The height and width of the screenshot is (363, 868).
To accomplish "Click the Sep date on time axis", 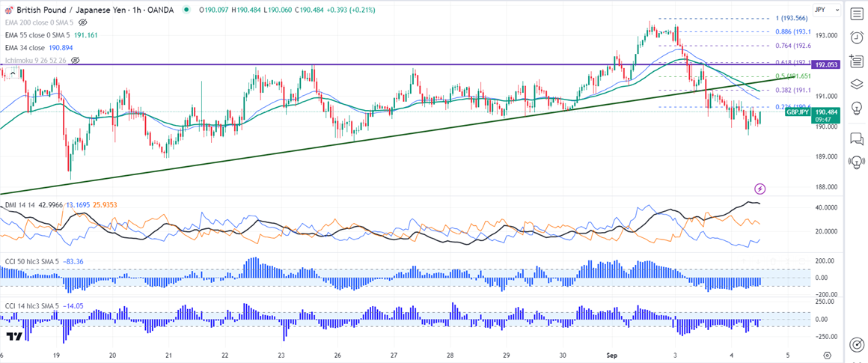I will 612,356.
